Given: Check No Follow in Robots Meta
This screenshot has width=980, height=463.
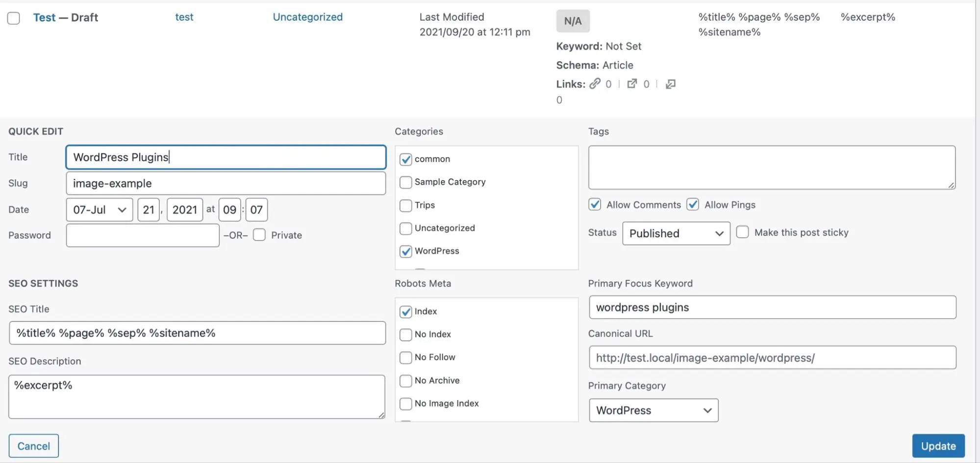Looking at the screenshot, I should [405, 357].
